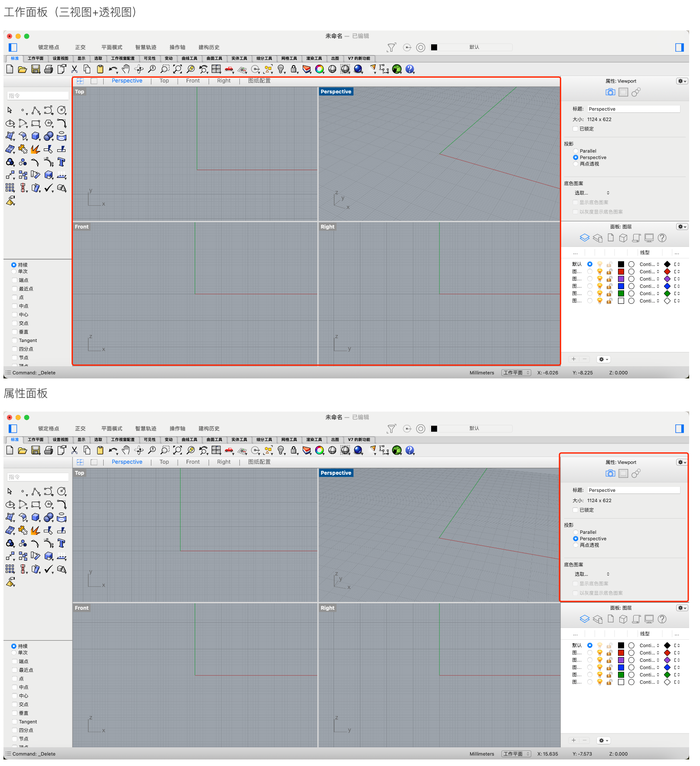This screenshot has width=700, height=766.
Task: Toggle 正交 button in upper screenshot
Action: click(x=80, y=47)
